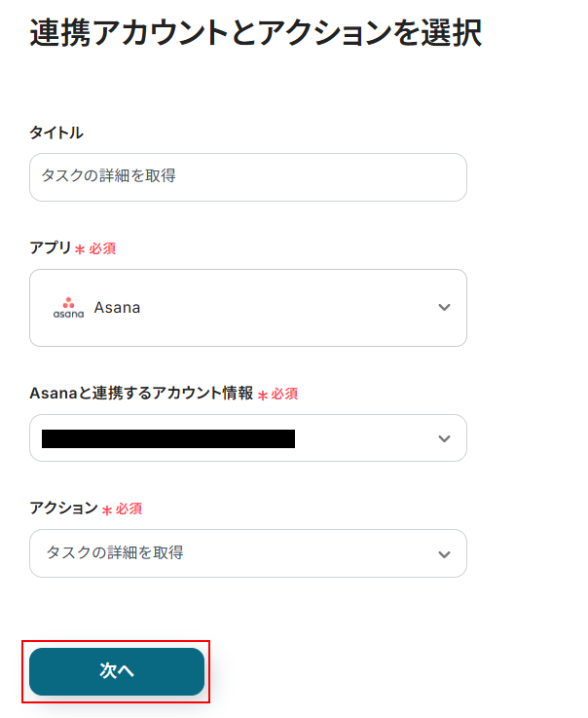Click the red asterisk beside アプリ

[80, 249]
